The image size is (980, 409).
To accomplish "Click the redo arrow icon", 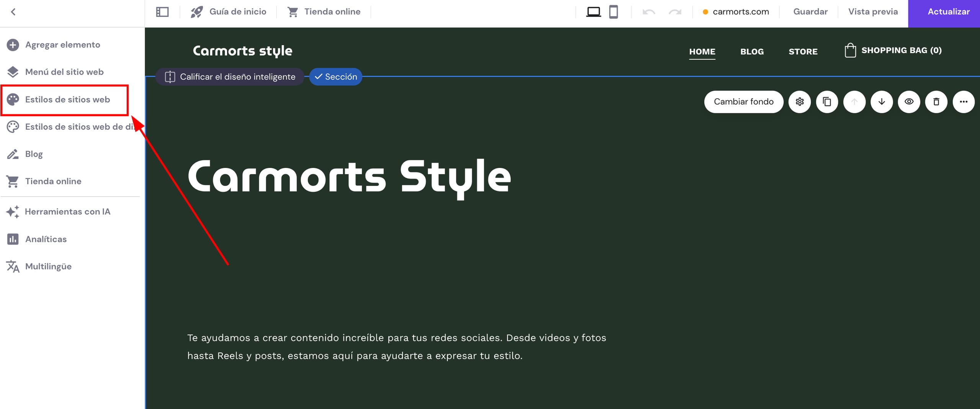I will 675,12.
